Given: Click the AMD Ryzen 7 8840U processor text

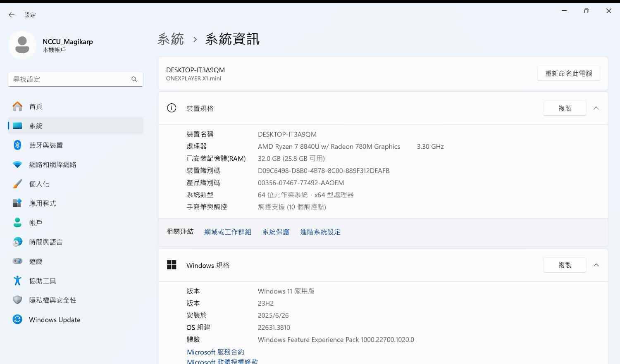Looking at the screenshot, I should tap(329, 146).
